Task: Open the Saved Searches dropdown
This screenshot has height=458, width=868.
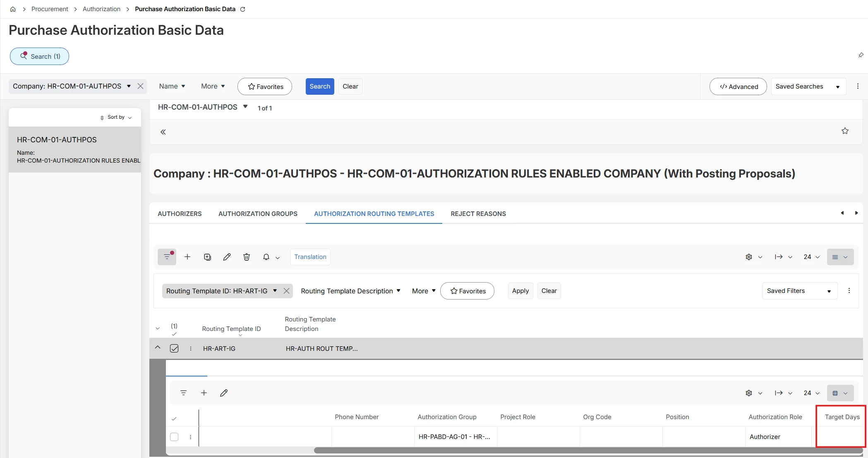Action: click(x=808, y=86)
